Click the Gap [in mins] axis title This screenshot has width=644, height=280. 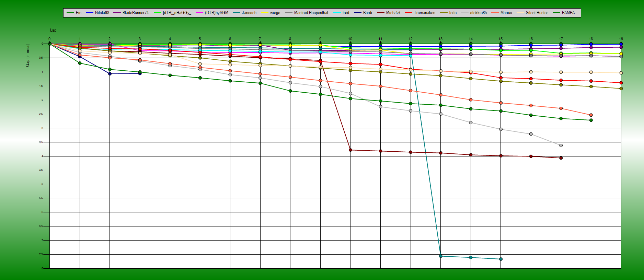point(28,55)
